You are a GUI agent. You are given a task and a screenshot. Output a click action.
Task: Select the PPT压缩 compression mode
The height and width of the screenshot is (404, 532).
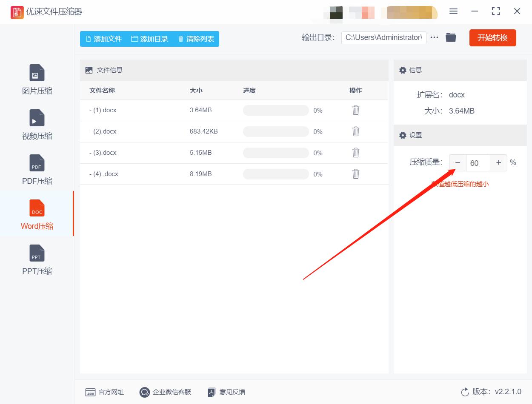click(37, 260)
